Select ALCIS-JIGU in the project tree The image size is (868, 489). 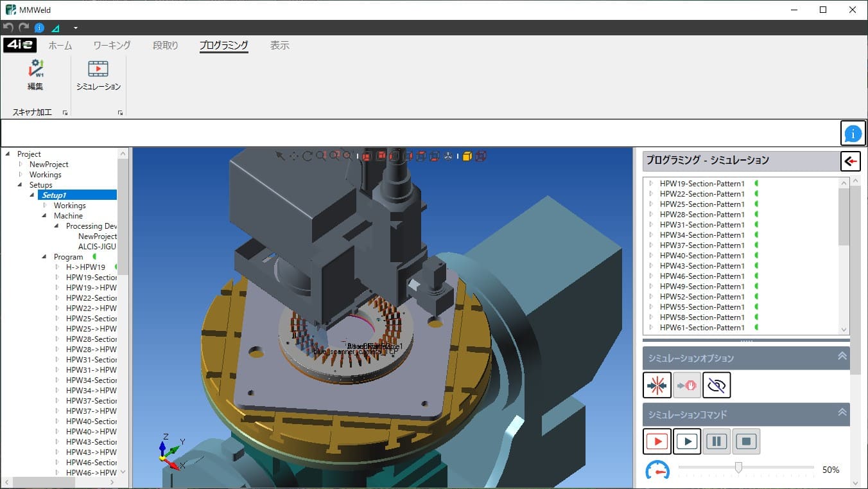tap(97, 247)
